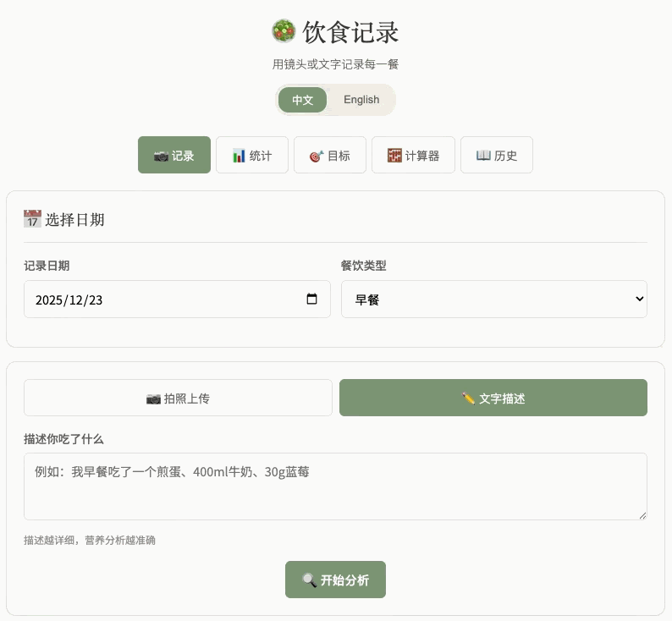The image size is (672, 621).
Task: Click the camera icon on 记录 tab
Action: pyautogui.click(x=161, y=156)
